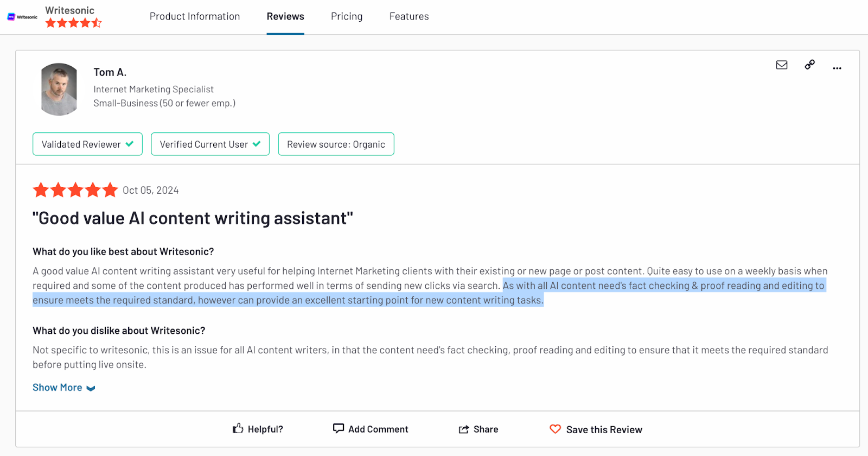Open the envelope message icon
The width and height of the screenshot is (868, 456).
782,65
